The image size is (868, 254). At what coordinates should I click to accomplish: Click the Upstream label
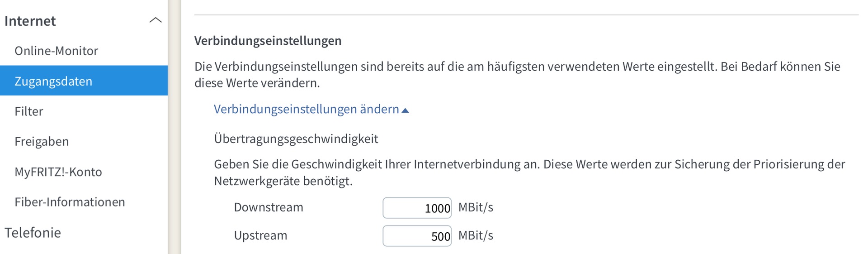(260, 235)
